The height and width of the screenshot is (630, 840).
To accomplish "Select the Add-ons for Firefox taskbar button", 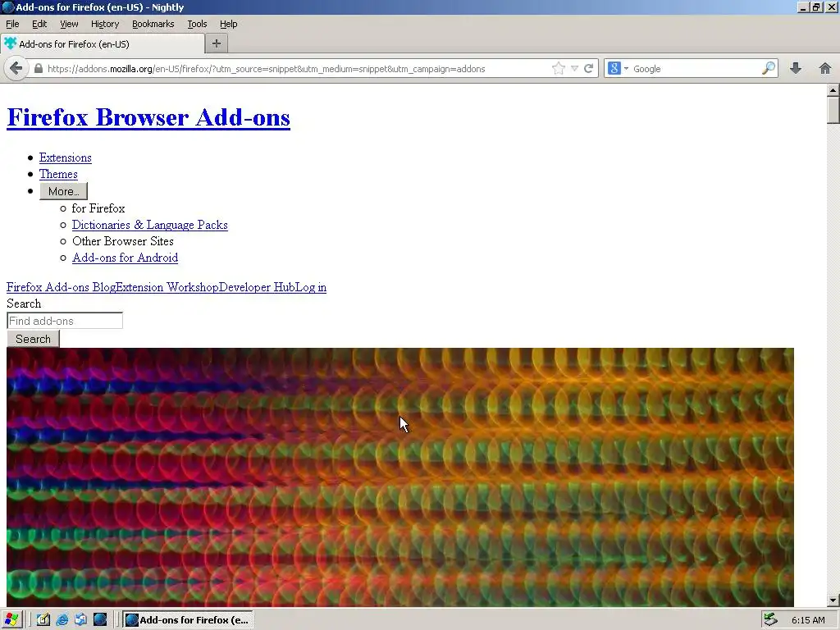I will point(188,620).
